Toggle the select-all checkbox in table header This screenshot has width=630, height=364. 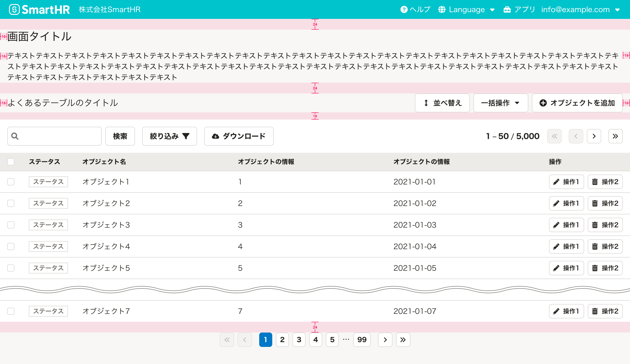(11, 162)
